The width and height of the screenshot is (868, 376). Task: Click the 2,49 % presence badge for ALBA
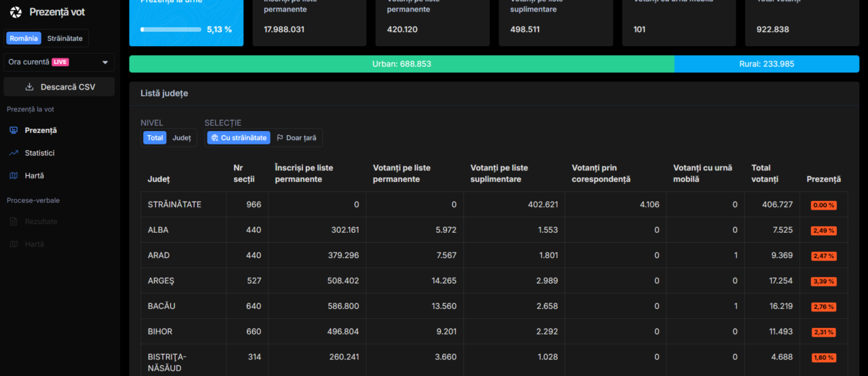(823, 231)
